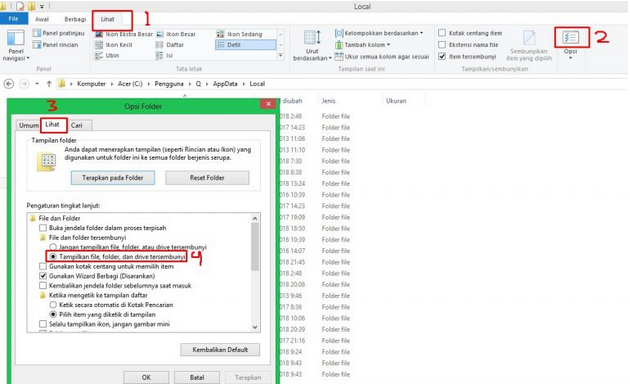This screenshot has width=630, height=391.
Task: Check Gunakan kotak centang untuk memilih item
Action: [x=43, y=266]
